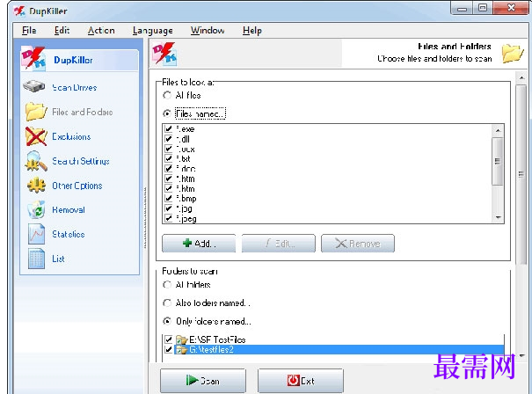Open Other Options gear icon
This screenshot has height=394, width=532.
click(x=36, y=186)
